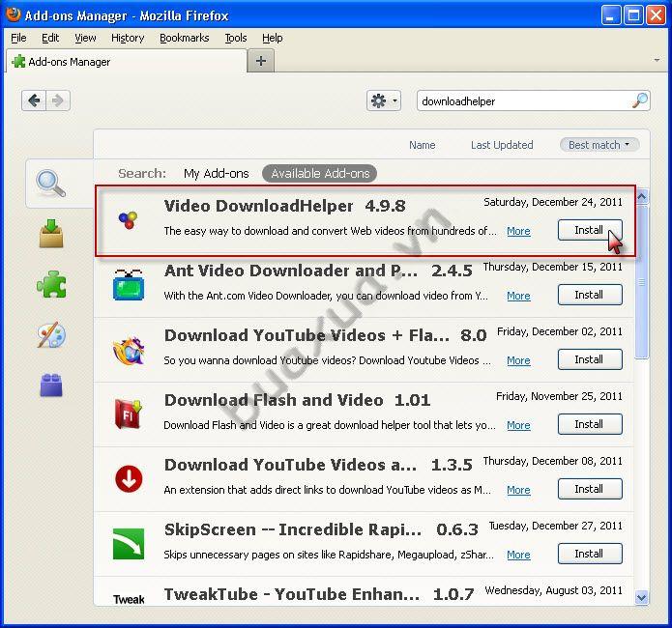This screenshot has height=628, width=672.
Task: Select the Add-ons Manager tab
Action: click(127, 61)
